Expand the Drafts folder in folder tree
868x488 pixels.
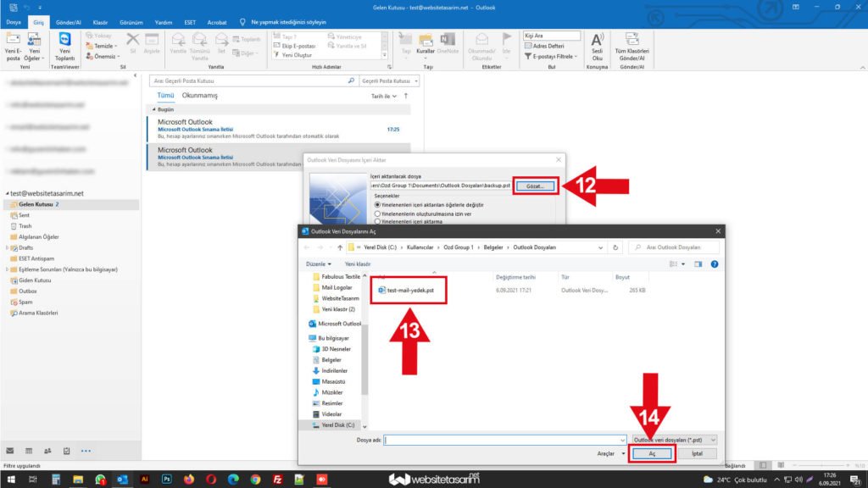pos(8,247)
